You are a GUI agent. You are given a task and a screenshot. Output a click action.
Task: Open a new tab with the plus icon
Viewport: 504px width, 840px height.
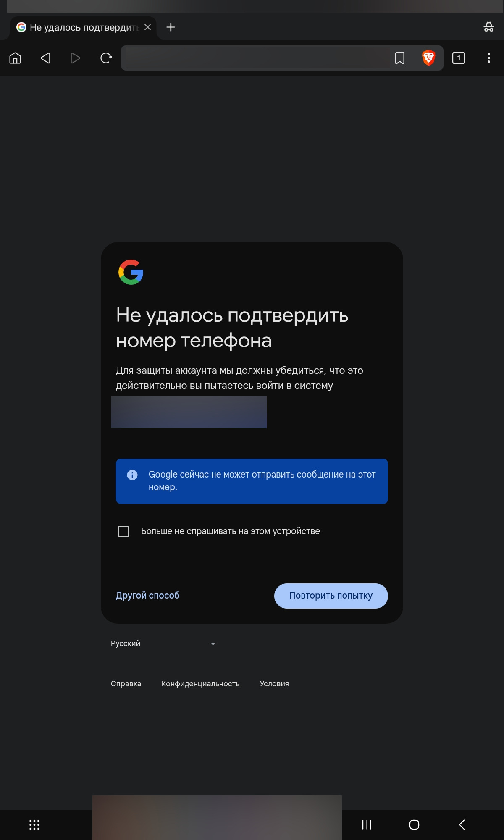171,27
